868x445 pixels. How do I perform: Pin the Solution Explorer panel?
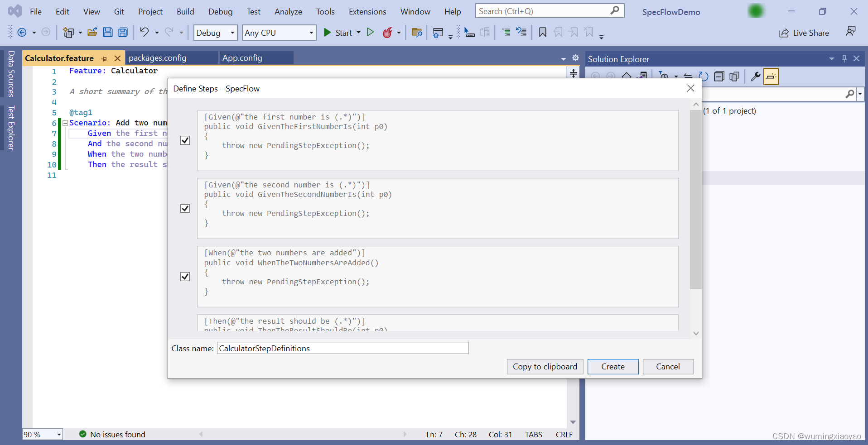pos(844,58)
